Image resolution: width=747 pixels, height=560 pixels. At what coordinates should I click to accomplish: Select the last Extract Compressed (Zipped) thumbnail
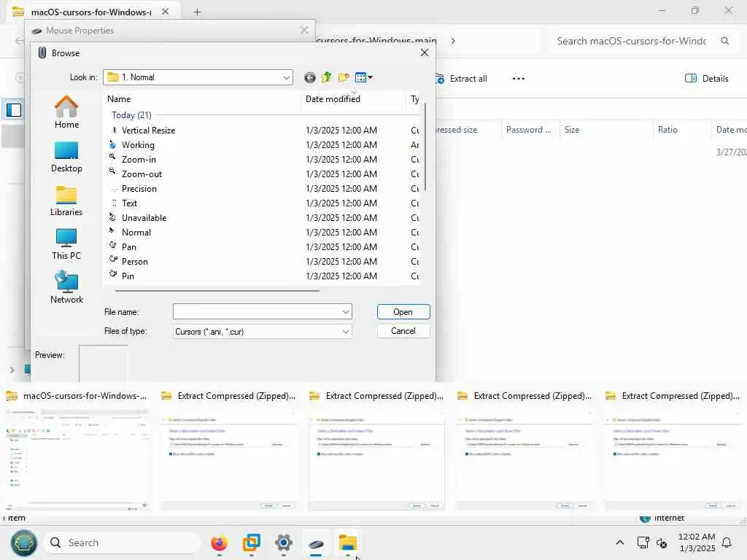coord(673,451)
